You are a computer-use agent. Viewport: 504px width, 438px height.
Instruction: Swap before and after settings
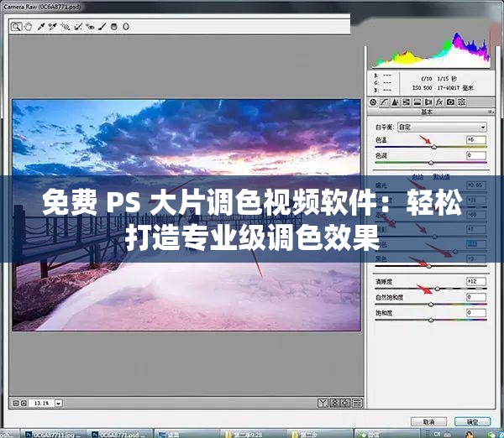pos(334,403)
